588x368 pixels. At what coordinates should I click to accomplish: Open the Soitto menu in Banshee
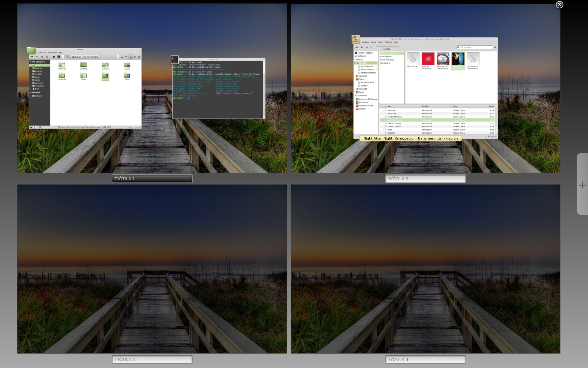[x=381, y=42]
